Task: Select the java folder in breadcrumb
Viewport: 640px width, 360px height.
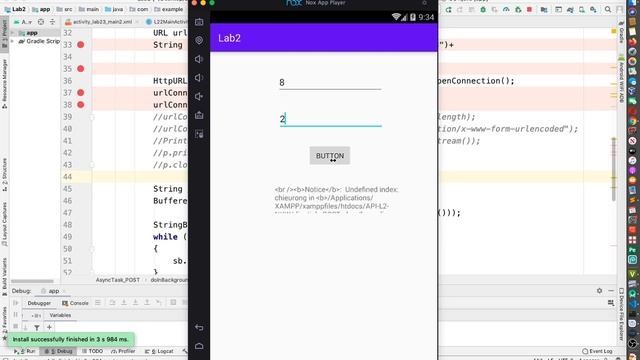Action: (x=114, y=9)
